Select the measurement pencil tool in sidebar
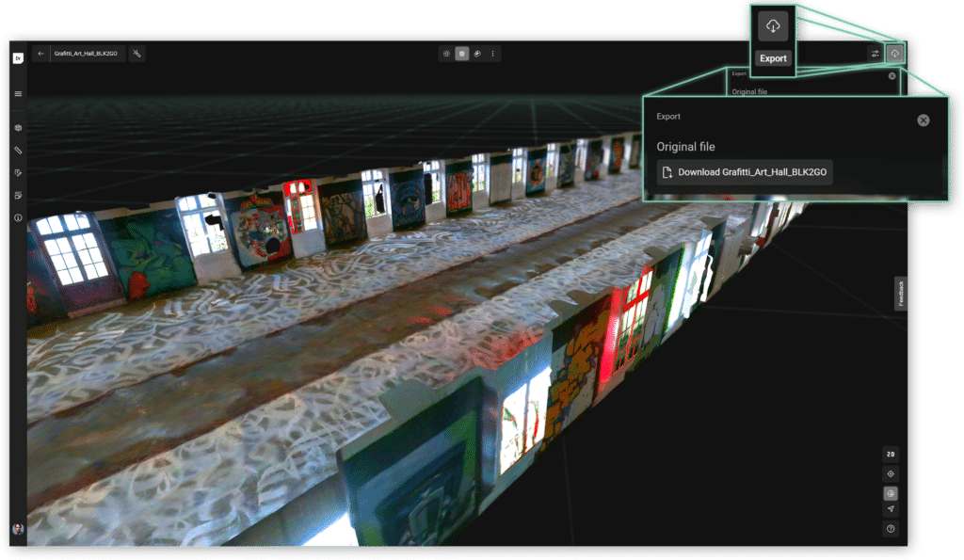964x560 pixels. coord(18,150)
